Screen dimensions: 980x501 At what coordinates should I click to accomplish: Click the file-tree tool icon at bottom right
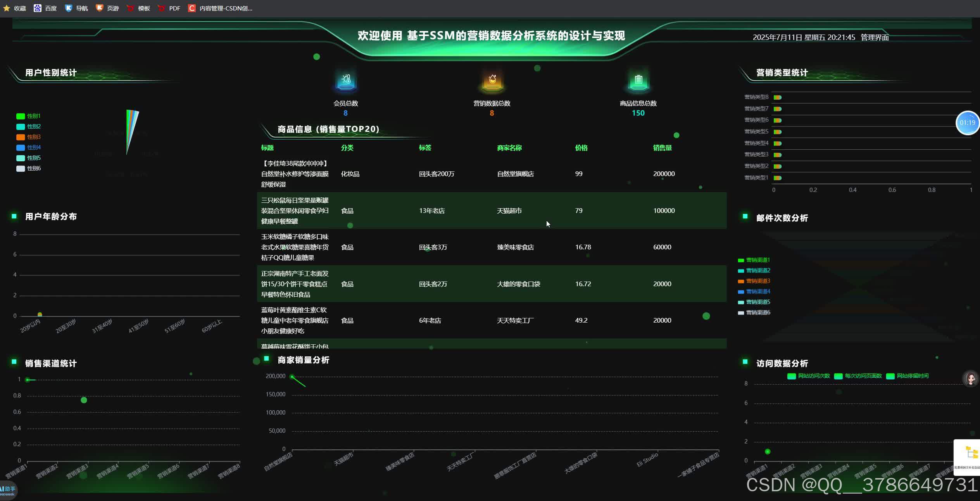(x=968, y=457)
